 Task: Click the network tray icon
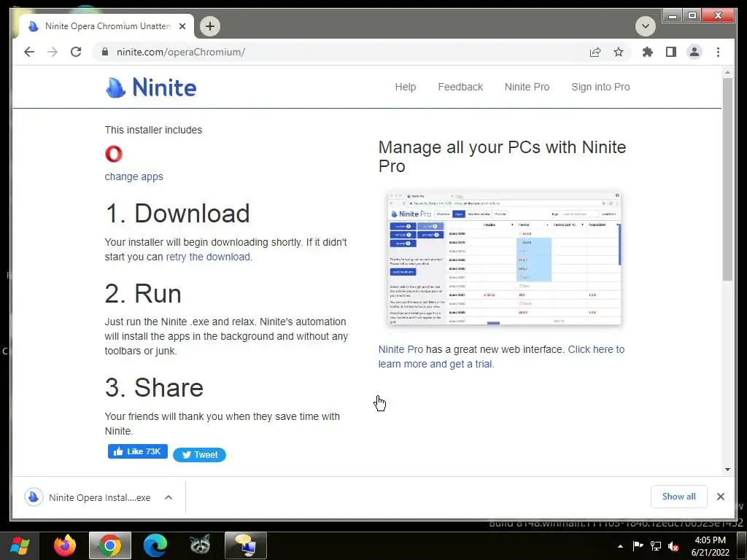click(656, 546)
